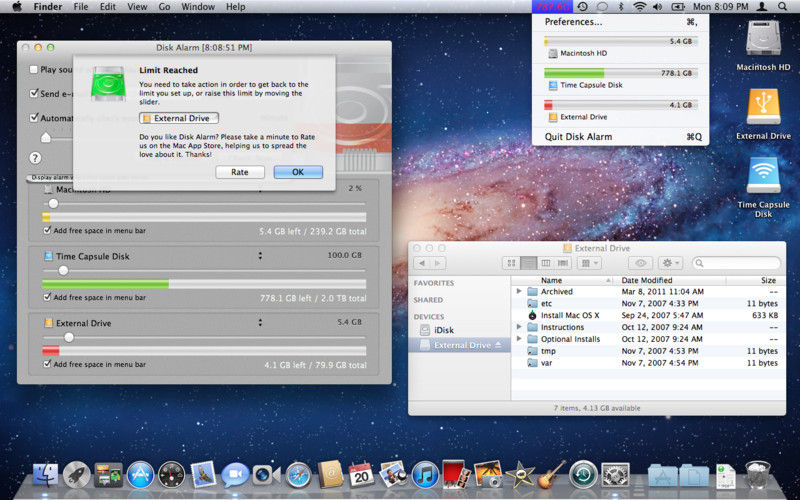The width and height of the screenshot is (800, 500).
Task: Switch Finder window to column view
Action: (545, 263)
